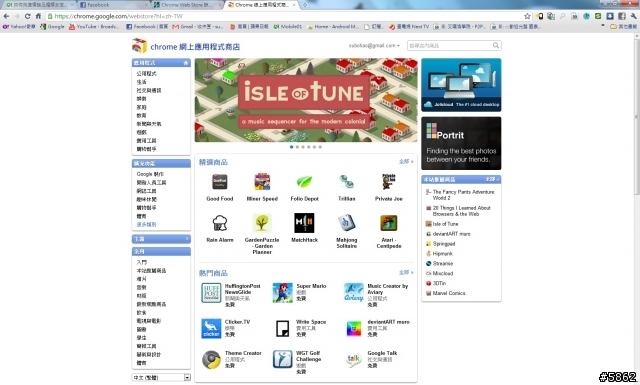Open the browser home page icon

[x=38, y=16]
